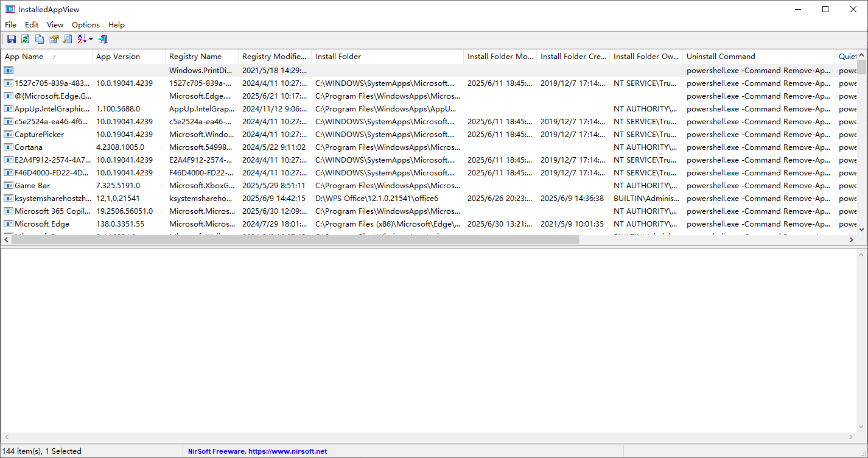Click version 19.2506.56051.0 cell
Image resolution: width=868 pixels, height=458 pixels.
click(x=125, y=211)
